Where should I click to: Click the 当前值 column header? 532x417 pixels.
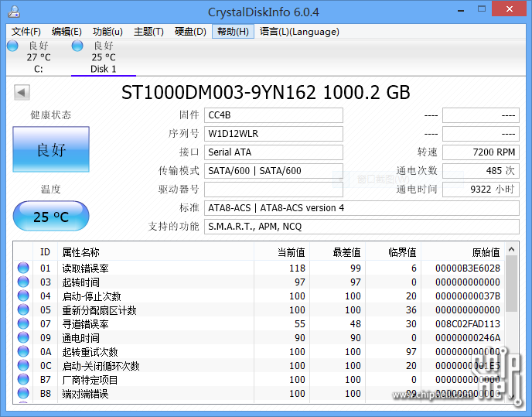281,252
